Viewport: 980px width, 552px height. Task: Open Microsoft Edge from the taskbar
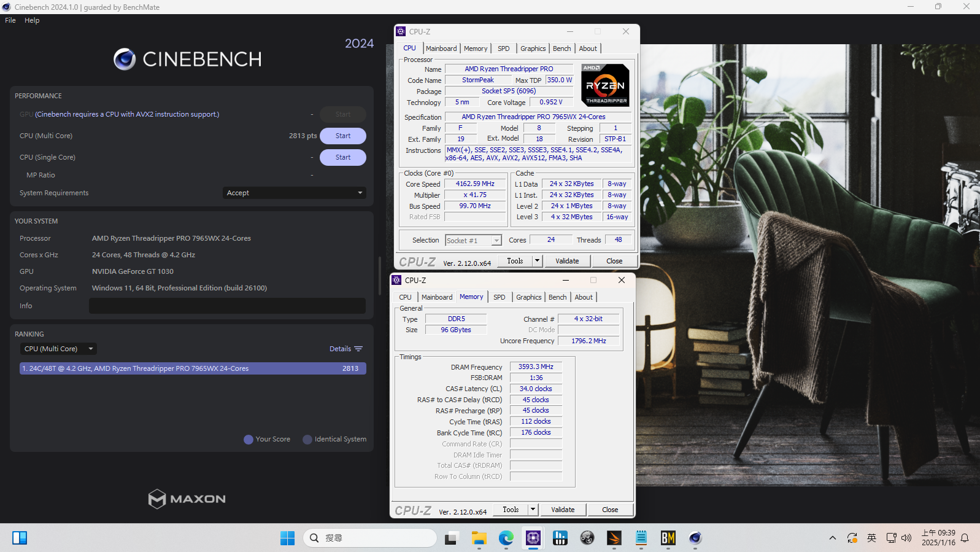coord(506,538)
